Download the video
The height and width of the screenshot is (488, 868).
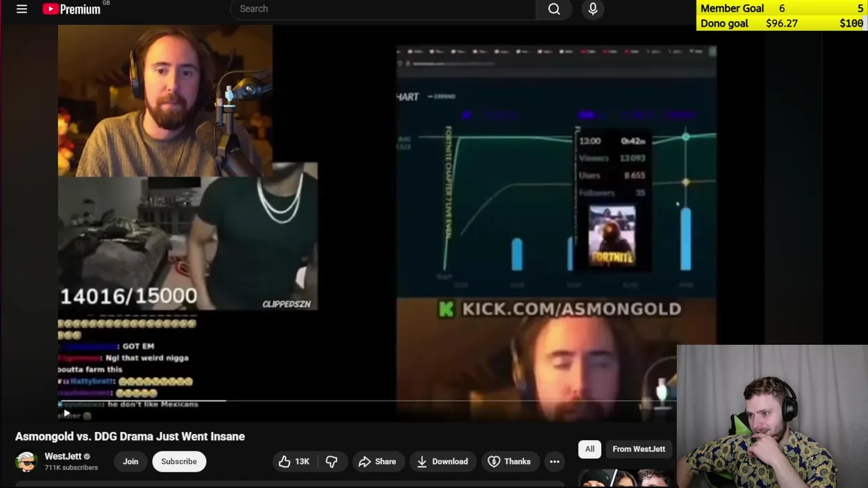pos(442,462)
